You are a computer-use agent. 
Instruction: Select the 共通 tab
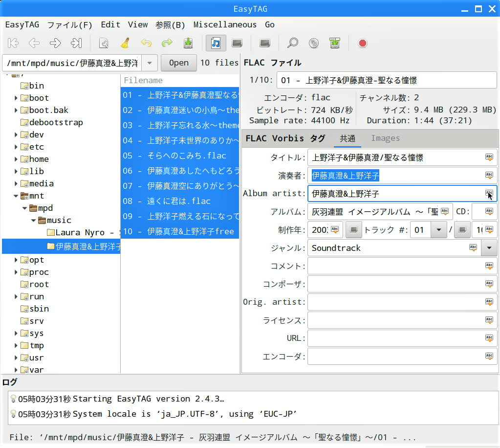[347, 138]
